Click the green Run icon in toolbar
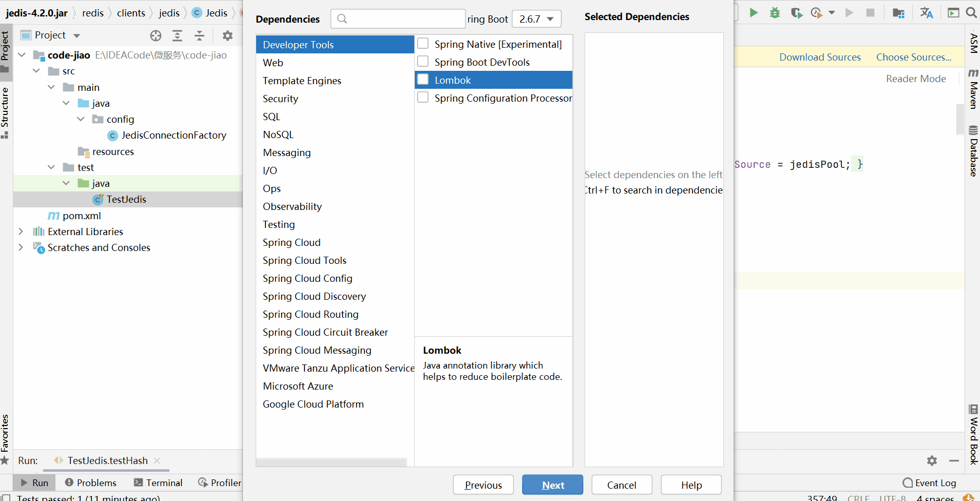 click(x=754, y=13)
